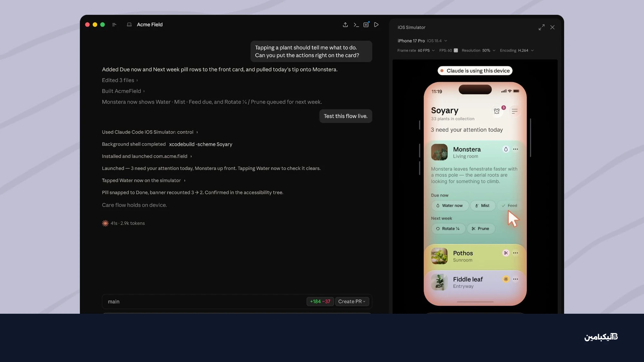
Task: Click the share/export icon in toolbar
Action: [345, 25]
